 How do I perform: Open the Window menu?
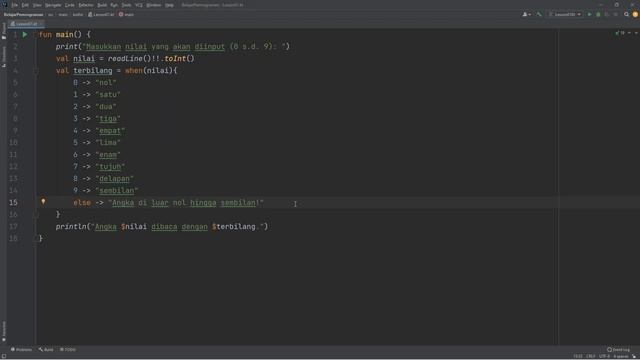154,5
